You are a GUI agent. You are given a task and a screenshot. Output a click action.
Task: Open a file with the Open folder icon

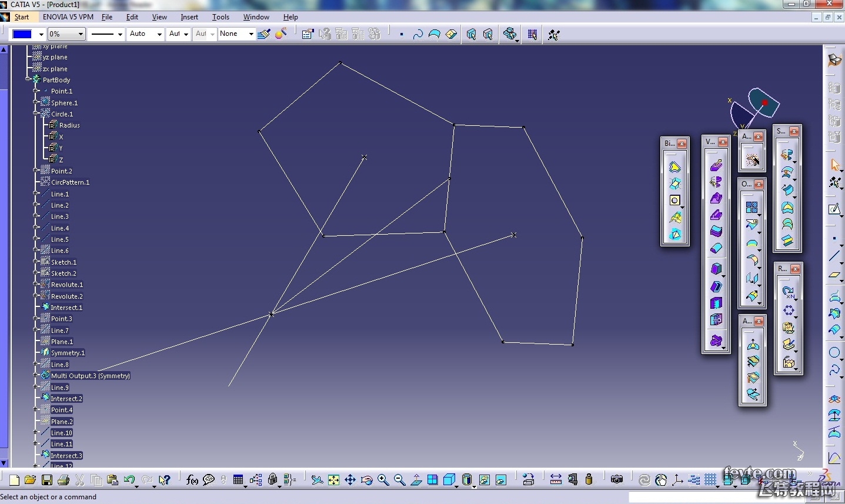pos(31,480)
